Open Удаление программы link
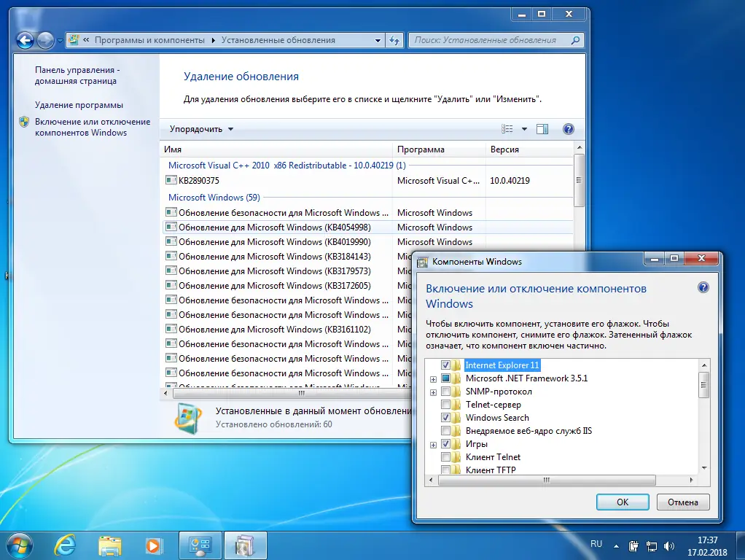Screen dimensions: 745x560 [x=79, y=105]
